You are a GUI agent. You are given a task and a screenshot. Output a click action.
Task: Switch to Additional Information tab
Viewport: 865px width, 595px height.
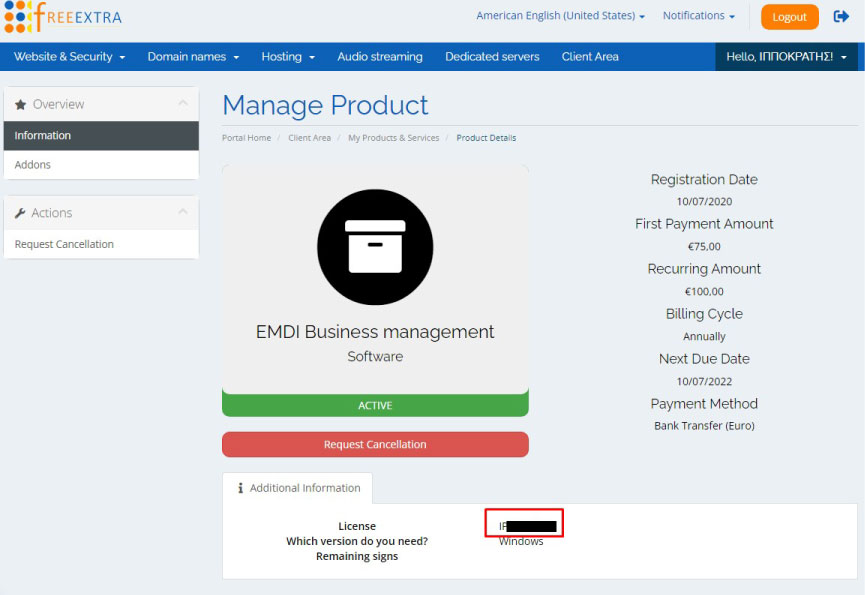[x=298, y=488]
